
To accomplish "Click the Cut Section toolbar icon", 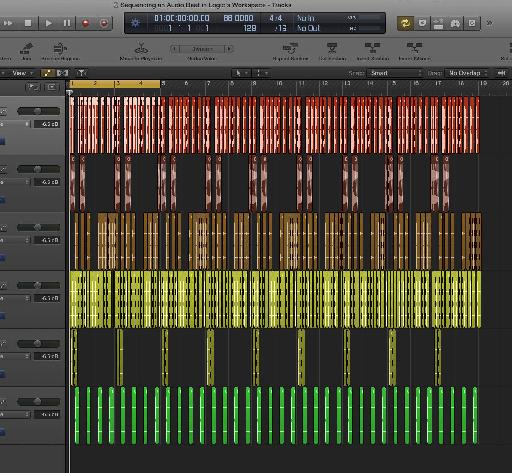I will (x=332, y=48).
